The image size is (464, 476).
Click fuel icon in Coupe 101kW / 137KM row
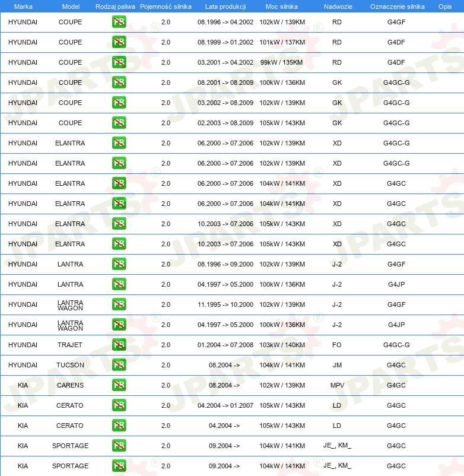[119, 42]
